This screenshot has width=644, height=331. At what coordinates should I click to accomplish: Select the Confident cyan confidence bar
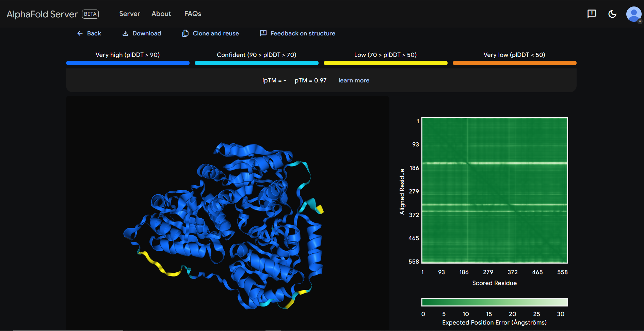[257, 63]
